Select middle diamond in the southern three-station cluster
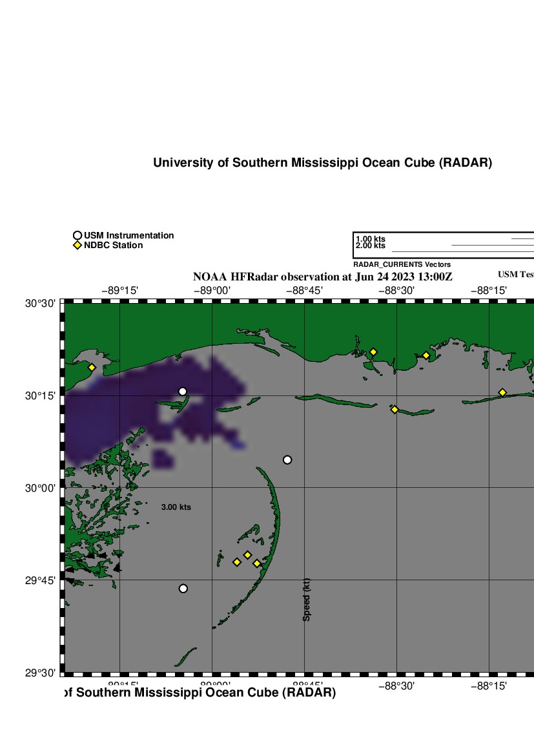This screenshot has width=534, height=756. click(247, 555)
